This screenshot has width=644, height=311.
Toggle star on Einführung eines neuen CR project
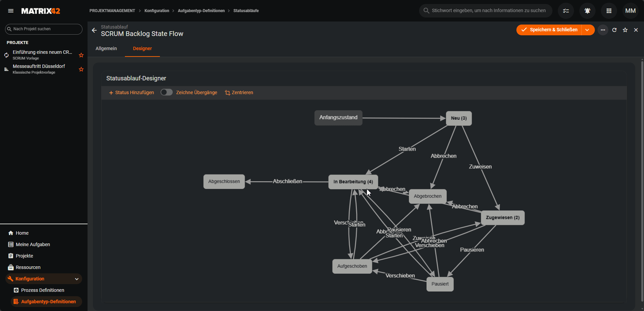pos(81,55)
